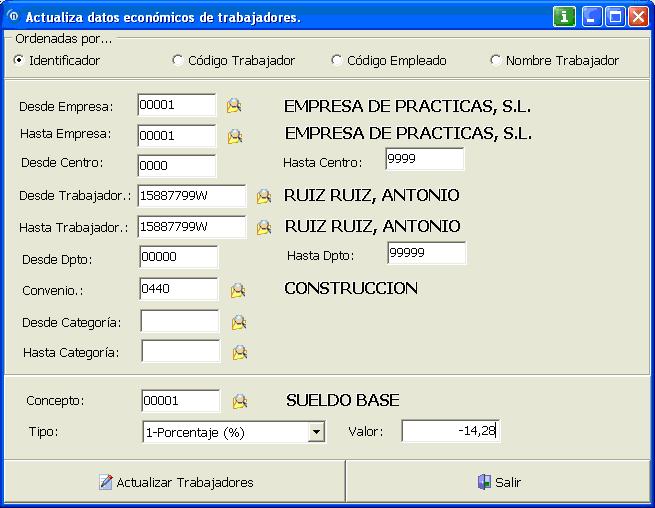Open Convenio search icon
The width and height of the screenshot is (655, 508).
coord(238,290)
